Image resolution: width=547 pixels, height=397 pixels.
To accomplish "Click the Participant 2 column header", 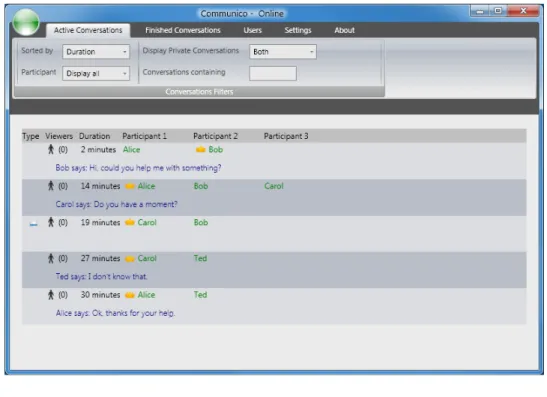I will 216,136.
